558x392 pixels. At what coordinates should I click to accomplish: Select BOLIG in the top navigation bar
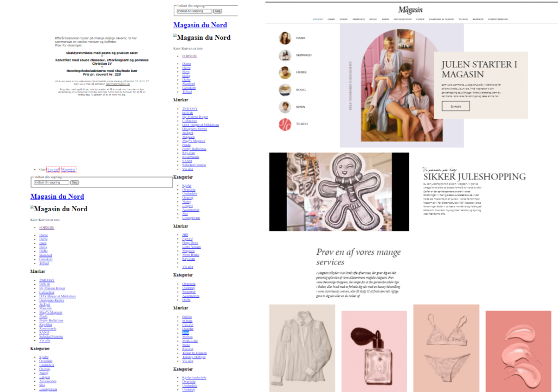(373, 19)
